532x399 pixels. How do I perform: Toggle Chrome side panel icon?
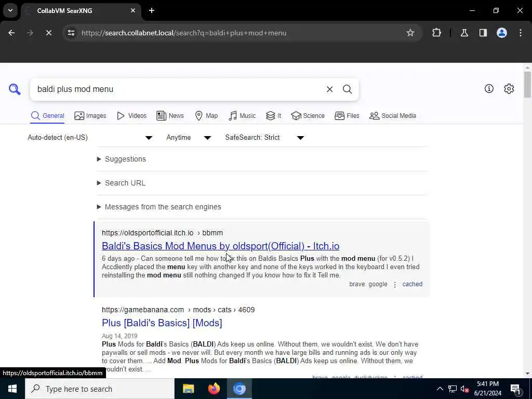[483, 33]
